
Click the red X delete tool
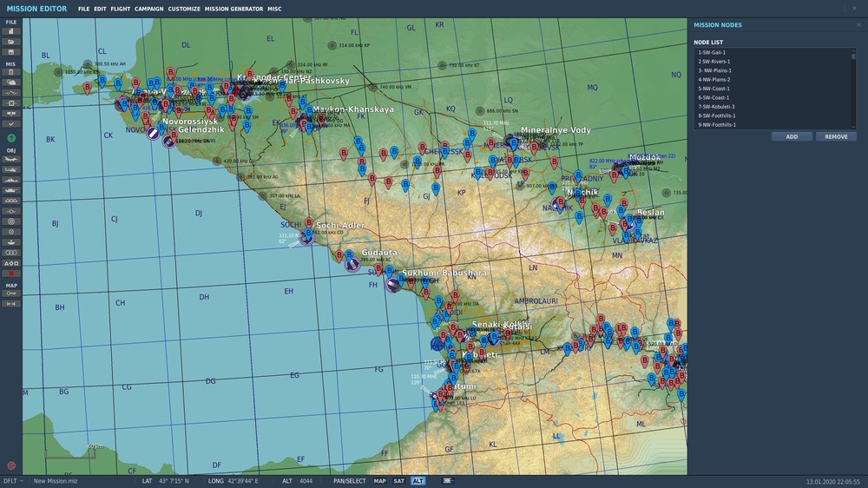point(11,273)
